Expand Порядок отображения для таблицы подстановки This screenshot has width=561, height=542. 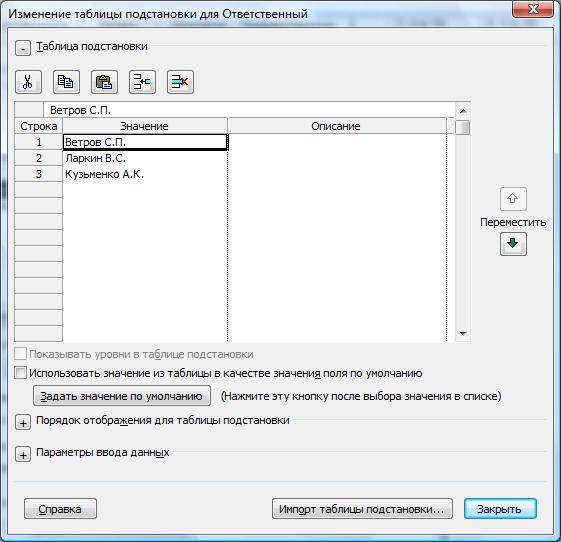click(23, 423)
